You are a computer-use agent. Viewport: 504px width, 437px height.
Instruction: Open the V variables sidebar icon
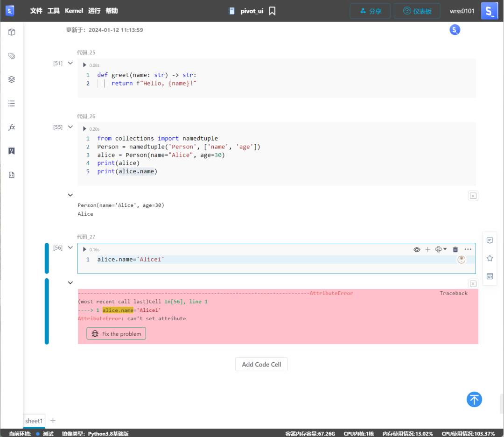pyautogui.click(x=12, y=151)
